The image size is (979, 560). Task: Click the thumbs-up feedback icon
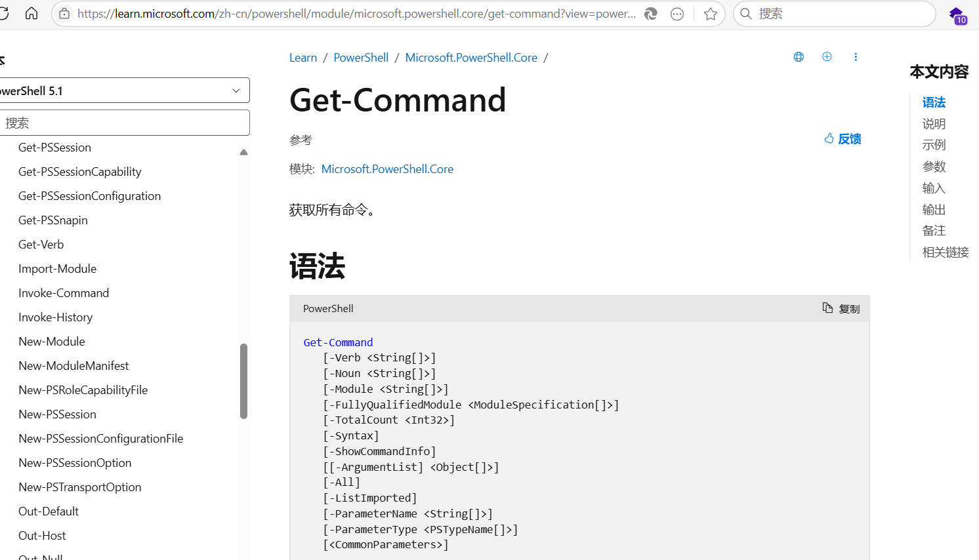[829, 138]
